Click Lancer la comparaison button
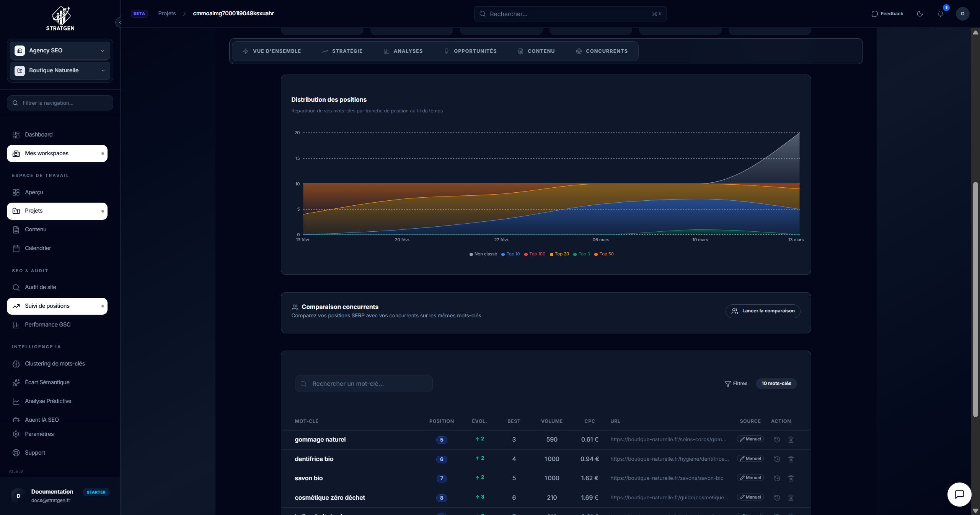The width and height of the screenshot is (980, 515). [x=763, y=311]
